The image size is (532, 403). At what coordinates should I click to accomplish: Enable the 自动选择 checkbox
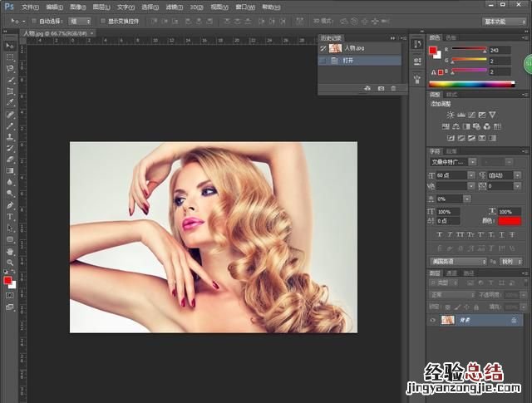click(x=35, y=20)
